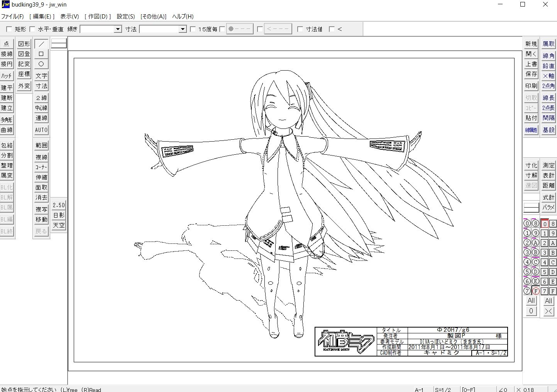Viewport: 557px width, 392px height.
Task: Select the 複線 offset line tool
Action: coord(41,157)
